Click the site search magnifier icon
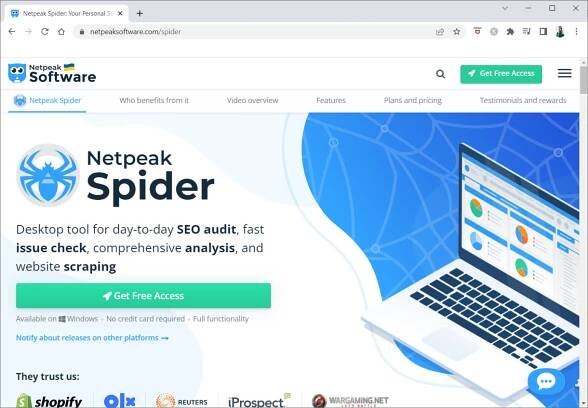The image size is (588, 408). pos(441,74)
